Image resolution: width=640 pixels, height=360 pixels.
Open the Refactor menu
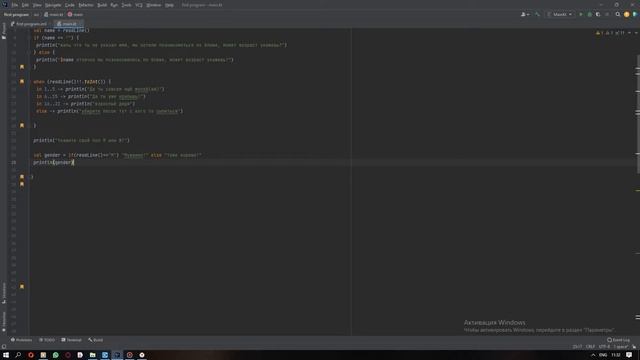[86, 5]
